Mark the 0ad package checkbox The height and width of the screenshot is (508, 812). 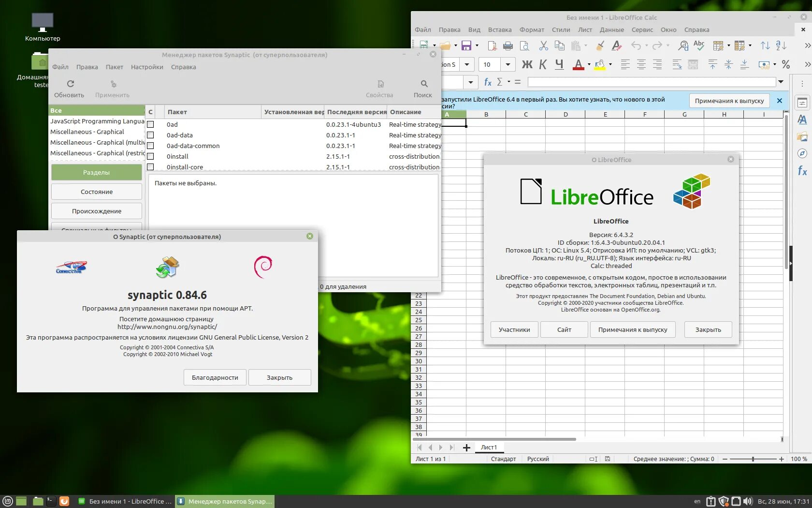pos(150,124)
